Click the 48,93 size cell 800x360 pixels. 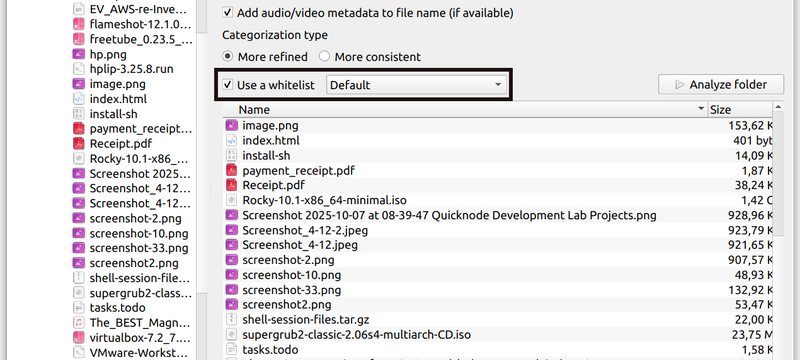point(753,275)
